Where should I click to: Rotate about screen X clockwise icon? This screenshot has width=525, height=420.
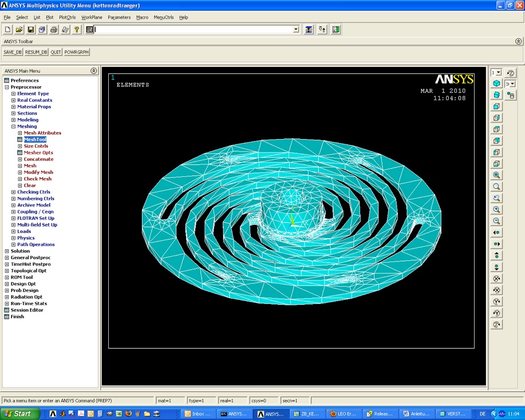496,279
